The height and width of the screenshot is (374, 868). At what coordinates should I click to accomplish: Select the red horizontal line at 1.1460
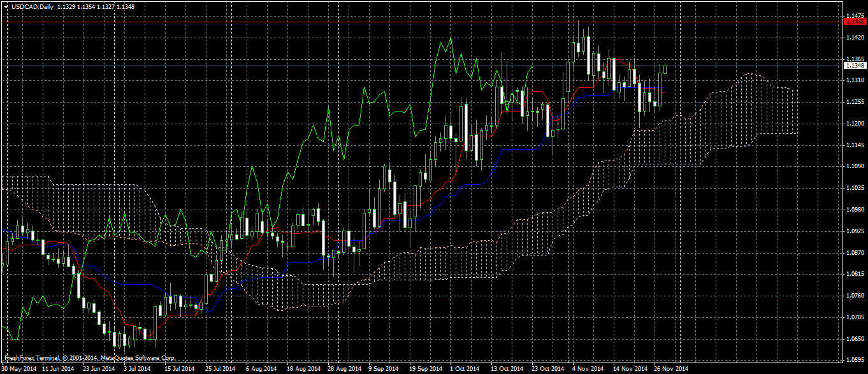(x=421, y=22)
